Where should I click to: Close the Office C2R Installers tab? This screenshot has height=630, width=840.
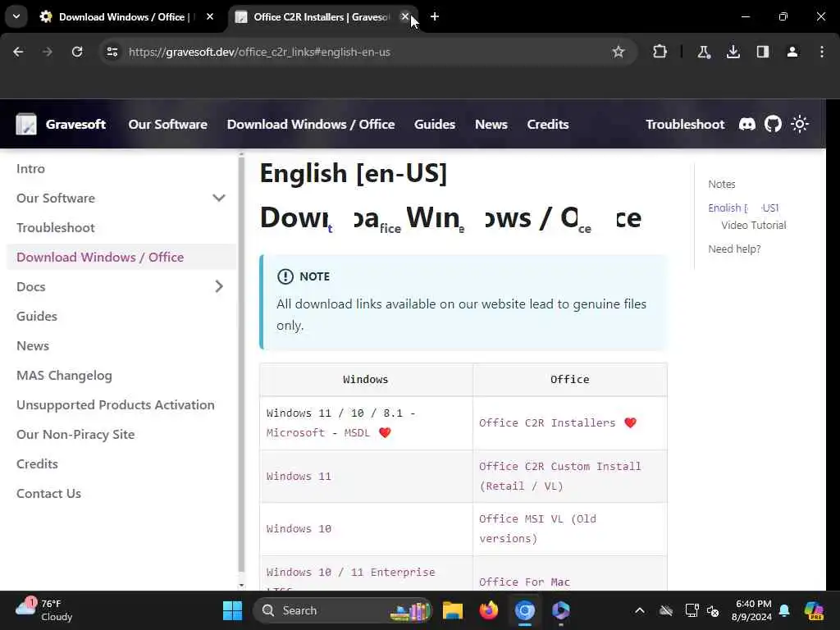(x=405, y=16)
